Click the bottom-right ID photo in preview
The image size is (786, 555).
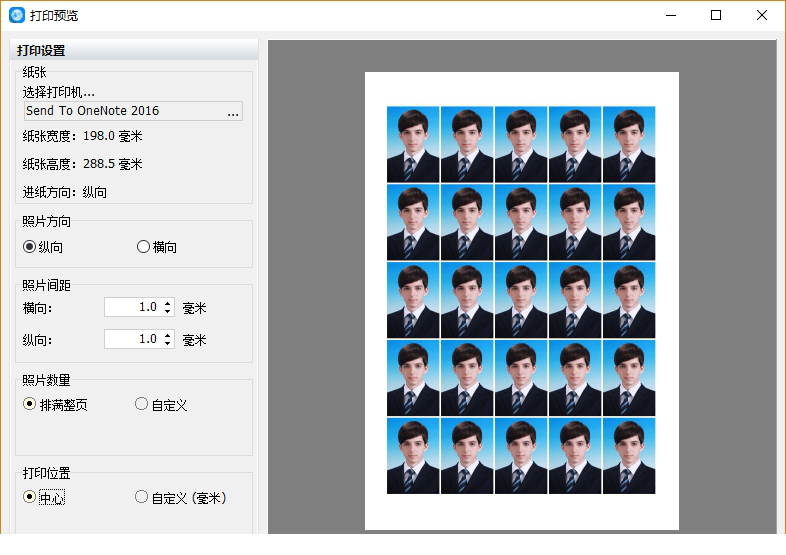click(629, 456)
